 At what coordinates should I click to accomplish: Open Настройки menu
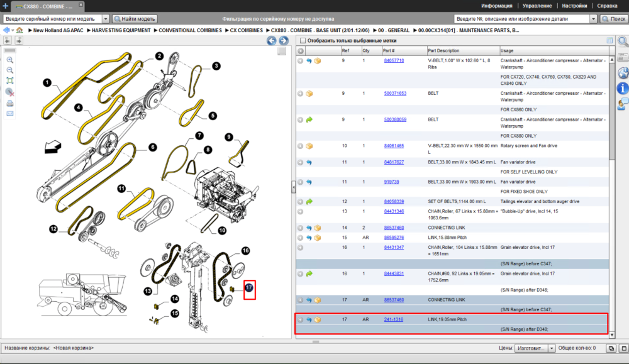click(574, 6)
